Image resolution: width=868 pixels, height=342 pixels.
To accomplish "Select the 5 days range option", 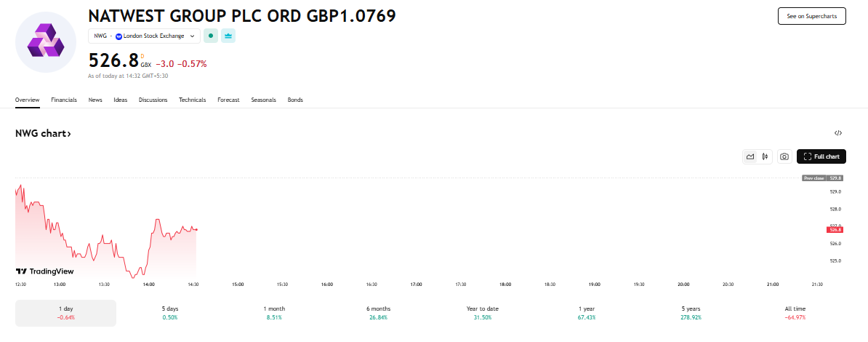I will pos(171,313).
